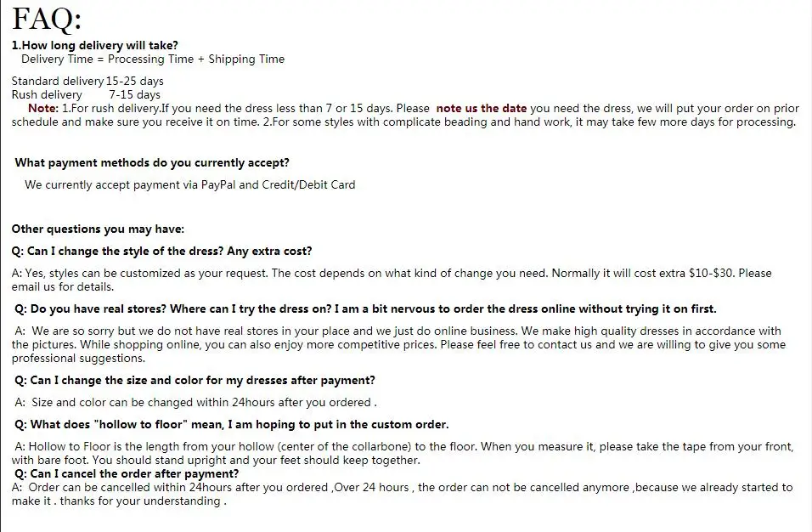Click the PayPal and Credit/Debit Card answer
Image resolution: width=812 pixels, height=532 pixels.
point(189,185)
